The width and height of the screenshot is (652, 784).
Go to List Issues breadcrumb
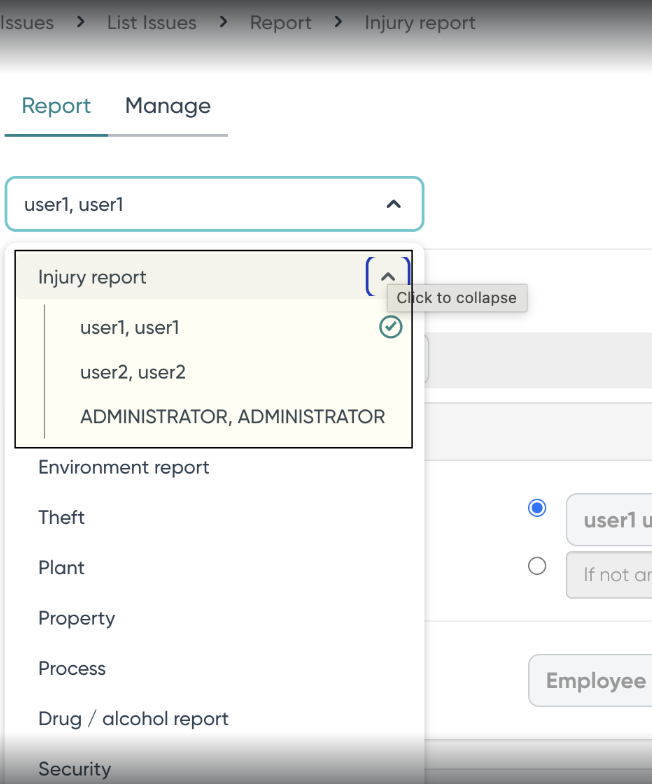pyautogui.click(x=152, y=22)
